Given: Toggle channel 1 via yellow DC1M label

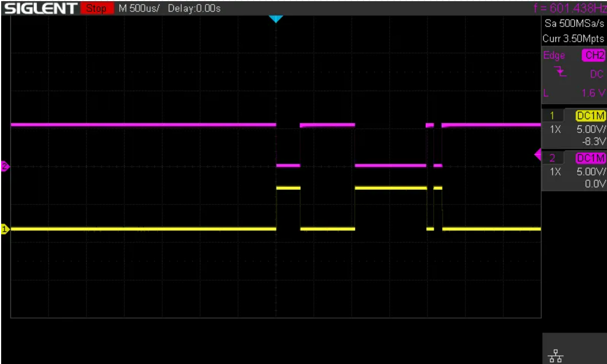Looking at the screenshot, I should [x=591, y=116].
